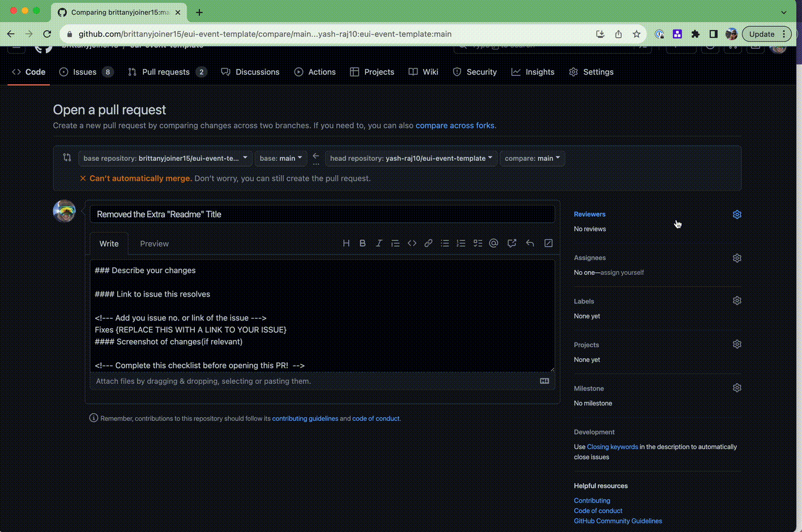Click the Markdown supported icon

(x=544, y=381)
